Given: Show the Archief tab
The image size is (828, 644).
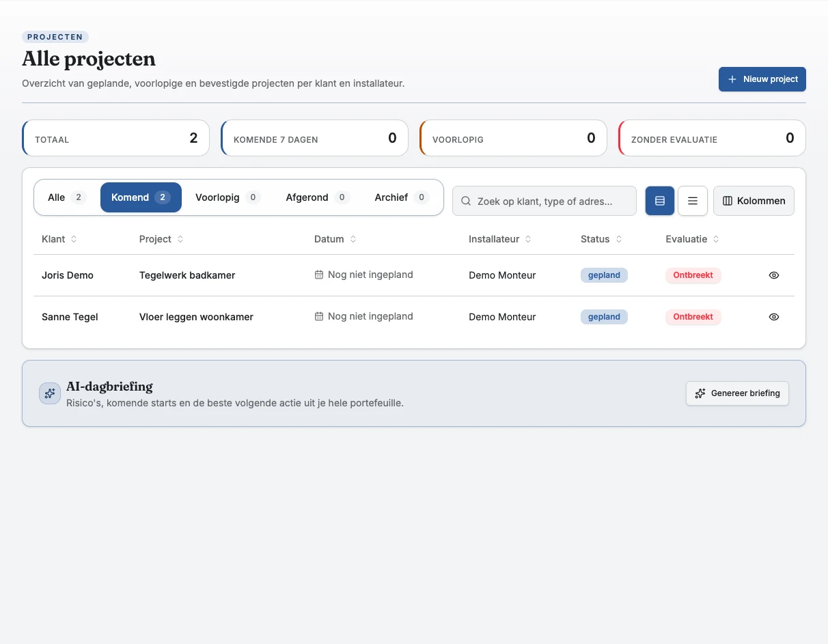Looking at the screenshot, I should tap(402, 197).
